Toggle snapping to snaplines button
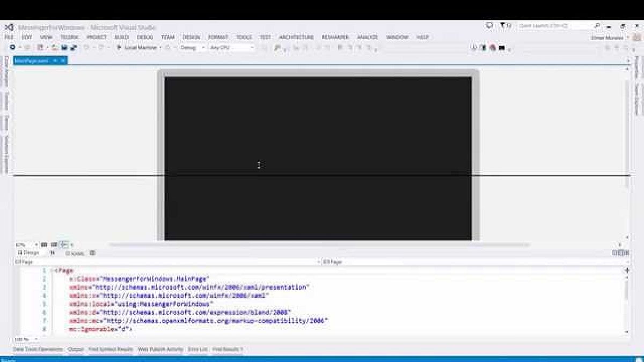 click(x=63, y=245)
